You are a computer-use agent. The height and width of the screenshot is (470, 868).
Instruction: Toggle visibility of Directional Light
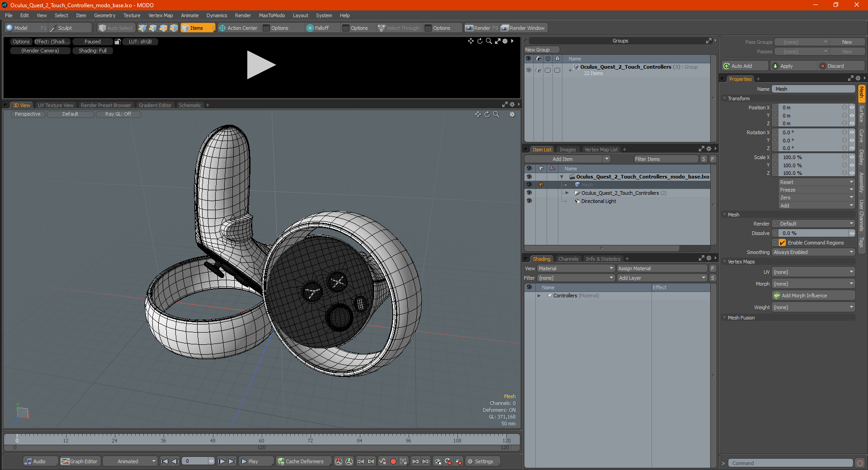[529, 201]
